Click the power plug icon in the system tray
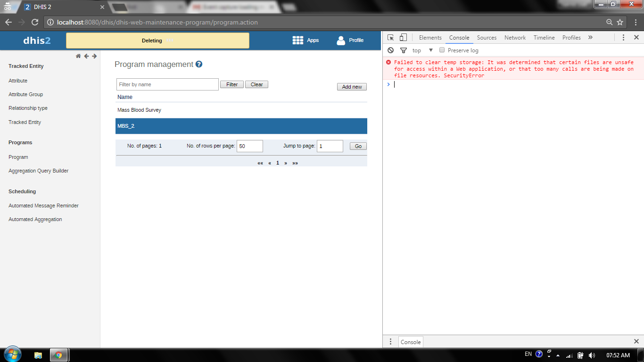This screenshot has height=362, width=644. pos(580,355)
